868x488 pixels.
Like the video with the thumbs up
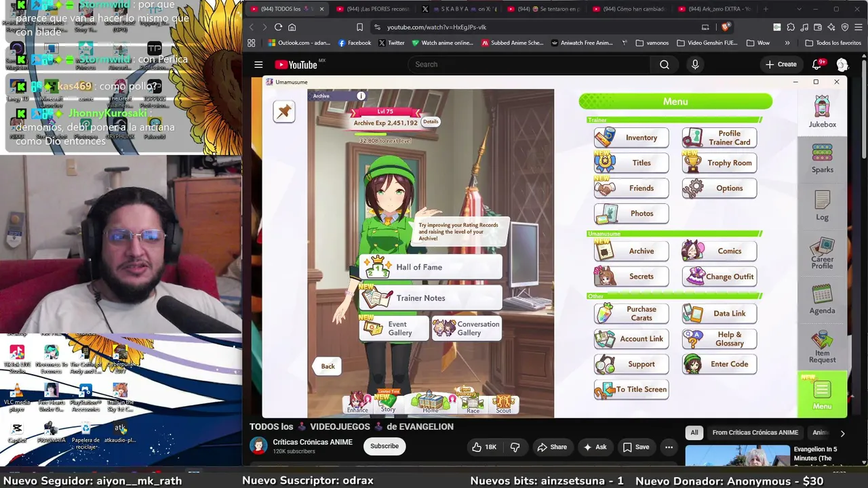pyautogui.click(x=484, y=447)
